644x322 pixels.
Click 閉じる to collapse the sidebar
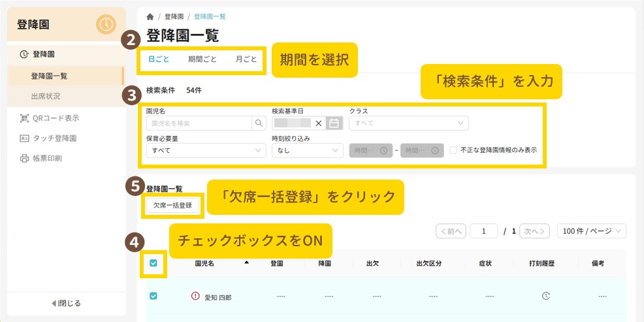pyautogui.click(x=66, y=303)
